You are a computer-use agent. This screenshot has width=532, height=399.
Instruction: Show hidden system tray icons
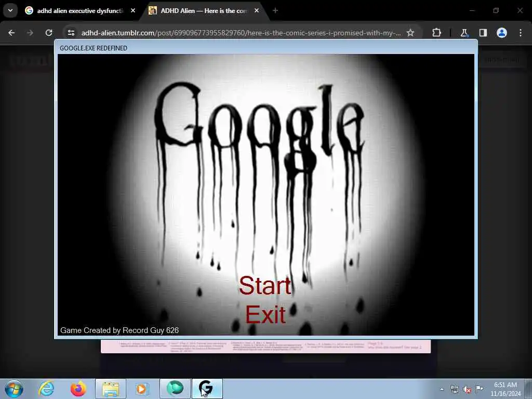pyautogui.click(x=442, y=389)
